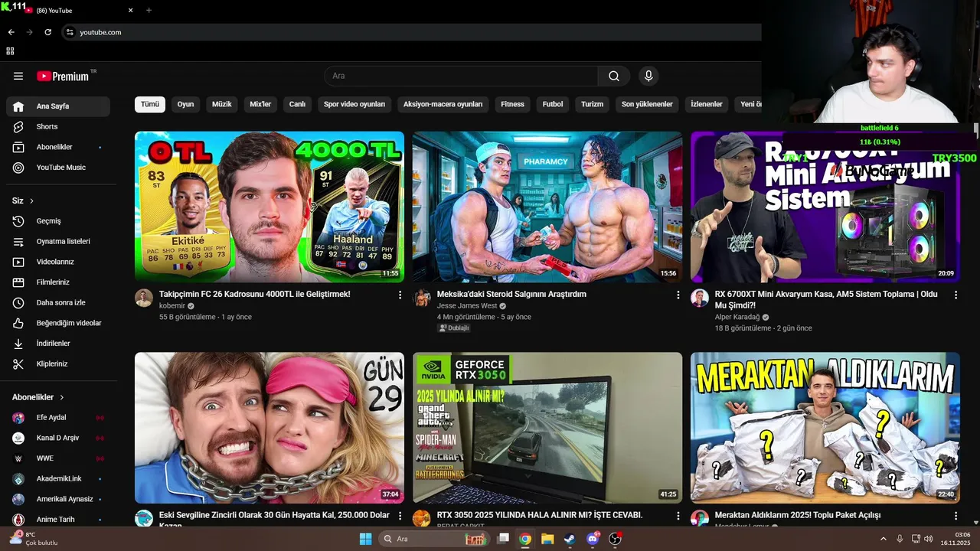Image resolution: width=980 pixels, height=551 pixels.
Task: Reload the page with browser refresh button
Action: pyautogui.click(x=47, y=32)
